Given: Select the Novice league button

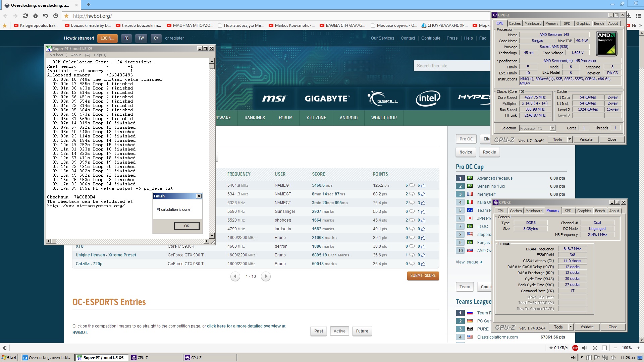Looking at the screenshot, I should [466, 152].
